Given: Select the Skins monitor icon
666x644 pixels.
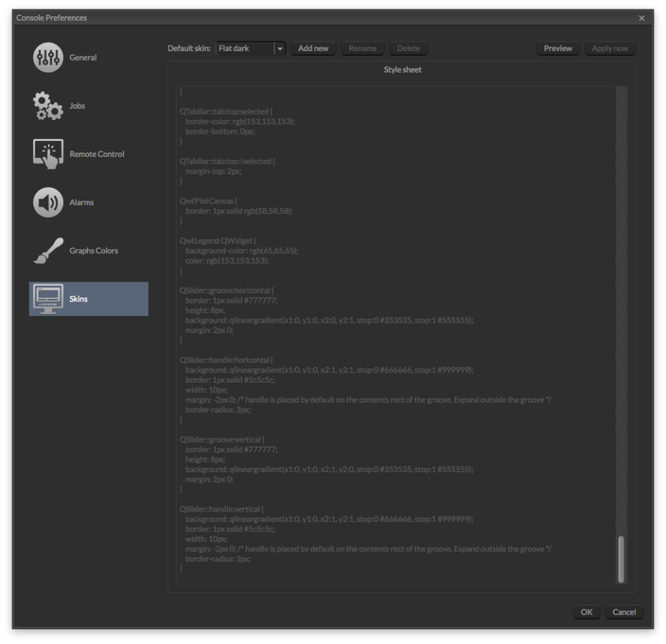Looking at the screenshot, I should 47,298.
